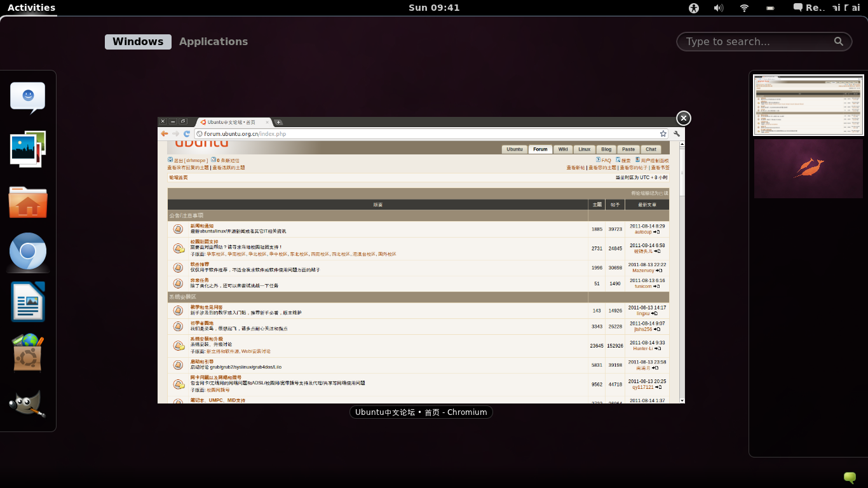This screenshot has width=868, height=488.
Task: Click the FAQ link on forum page
Action: [606, 161]
